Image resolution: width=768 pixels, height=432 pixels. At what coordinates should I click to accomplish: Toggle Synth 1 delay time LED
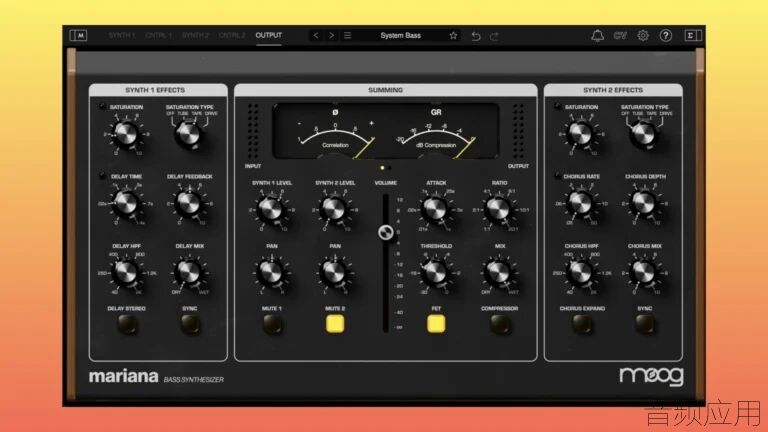pyautogui.click(x=102, y=175)
